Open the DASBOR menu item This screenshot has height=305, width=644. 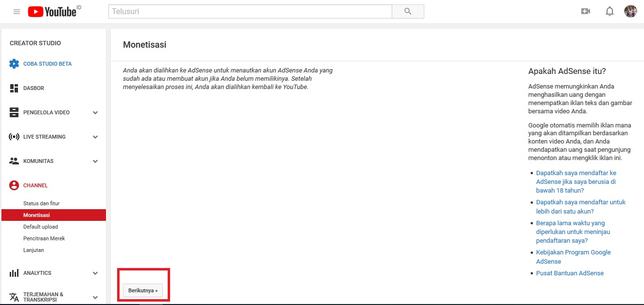pos(34,88)
